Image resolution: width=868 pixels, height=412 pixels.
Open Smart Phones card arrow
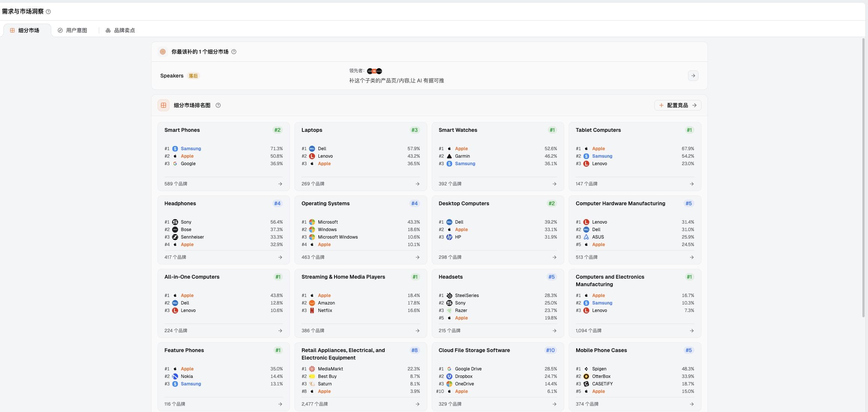[280, 184]
